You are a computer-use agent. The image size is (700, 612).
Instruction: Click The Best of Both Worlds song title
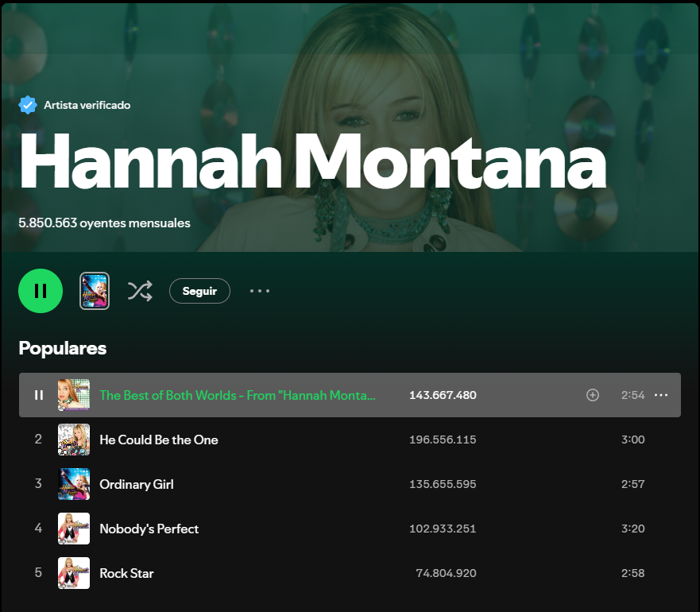tap(237, 395)
